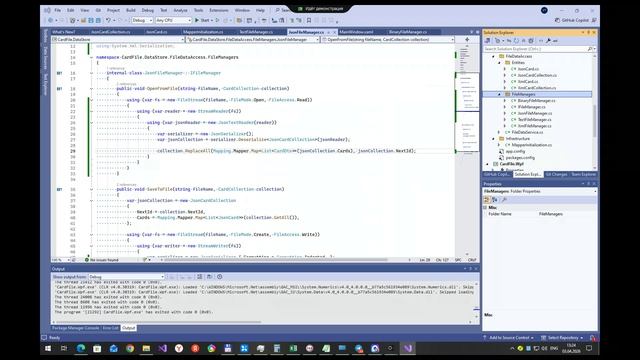Collapse the Entities folder node
The width and height of the screenshot is (640, 360).
499,63
